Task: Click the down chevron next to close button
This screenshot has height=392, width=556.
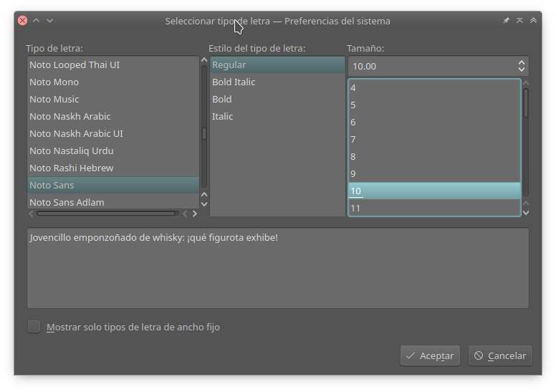Action: pyautogui.click(x=49, y=21)
